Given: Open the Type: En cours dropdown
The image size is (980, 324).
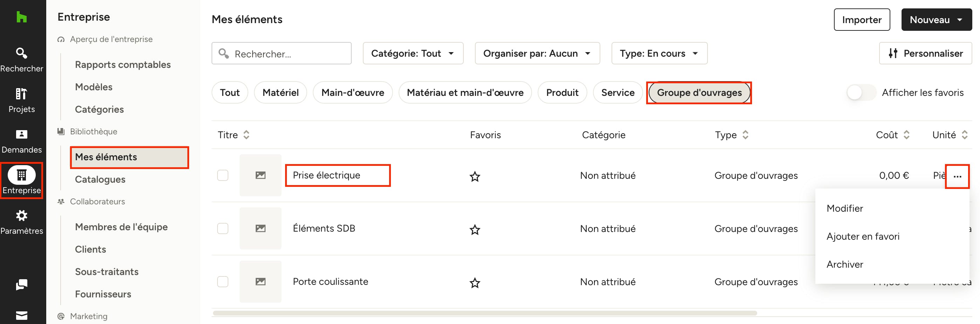Looking at the screenshot, I should 659,53.
